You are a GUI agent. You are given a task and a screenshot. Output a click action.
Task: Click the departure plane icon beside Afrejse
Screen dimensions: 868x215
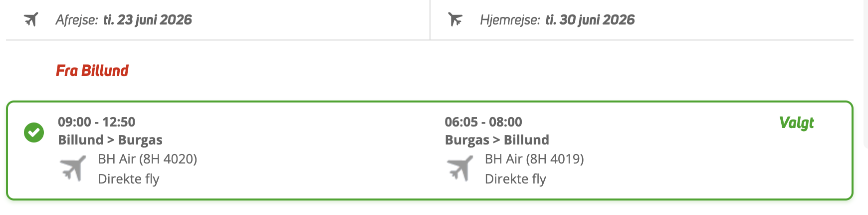click(31, 20)
